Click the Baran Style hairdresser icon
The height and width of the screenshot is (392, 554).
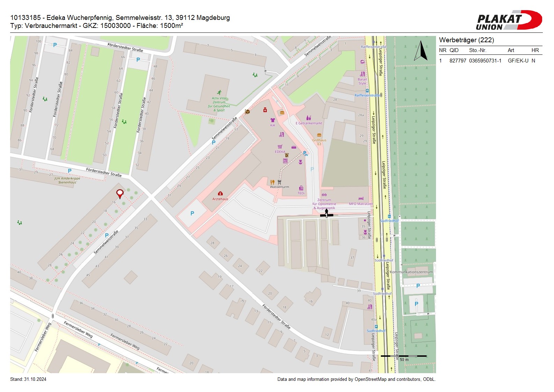(x=362, y=74)
